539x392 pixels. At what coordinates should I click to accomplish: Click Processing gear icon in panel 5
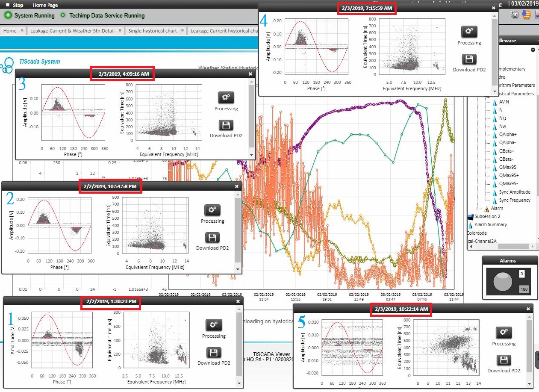(x=504, y=333)
